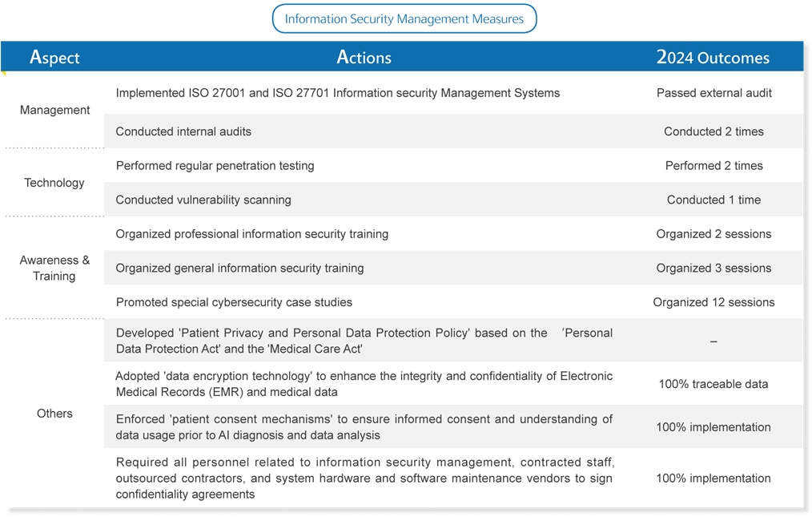Select the Passed external audit outcome

pos(714,93)
